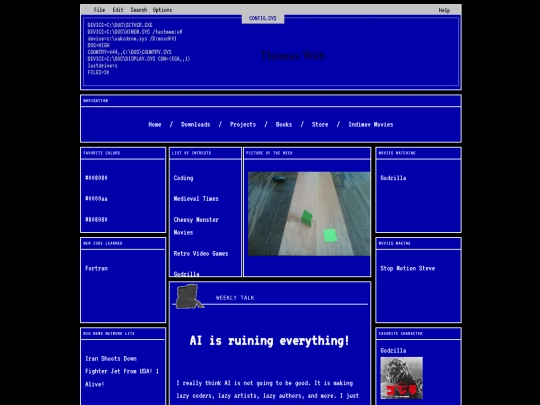
Task: Click the DOS=HIGH config line
Action: (98, 45)
